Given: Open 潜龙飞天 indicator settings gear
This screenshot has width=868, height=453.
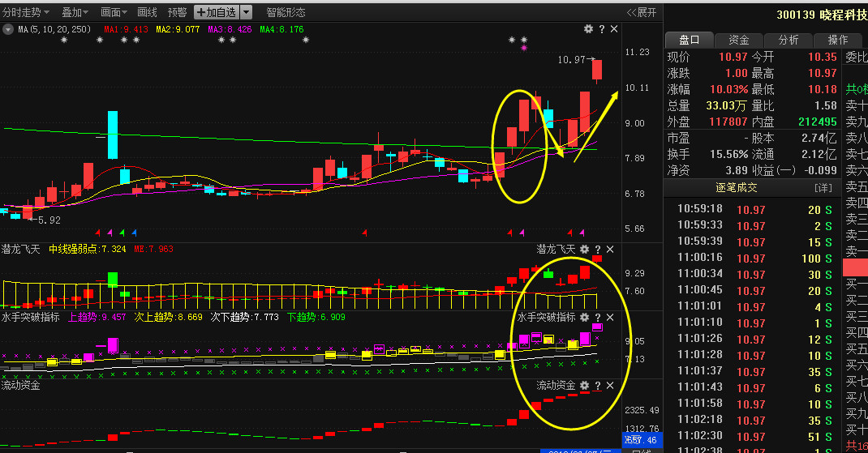Looking at the screenshot, I should coord(584,250).
